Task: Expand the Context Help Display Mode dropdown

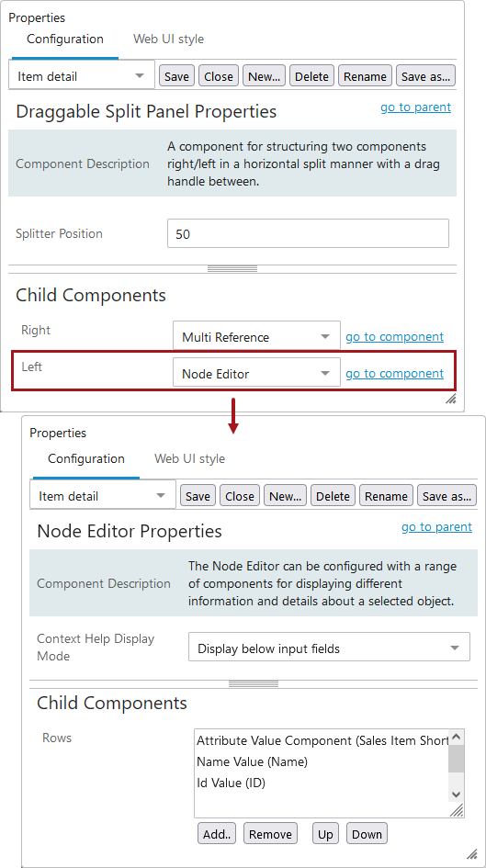Action: click(329, 648)
